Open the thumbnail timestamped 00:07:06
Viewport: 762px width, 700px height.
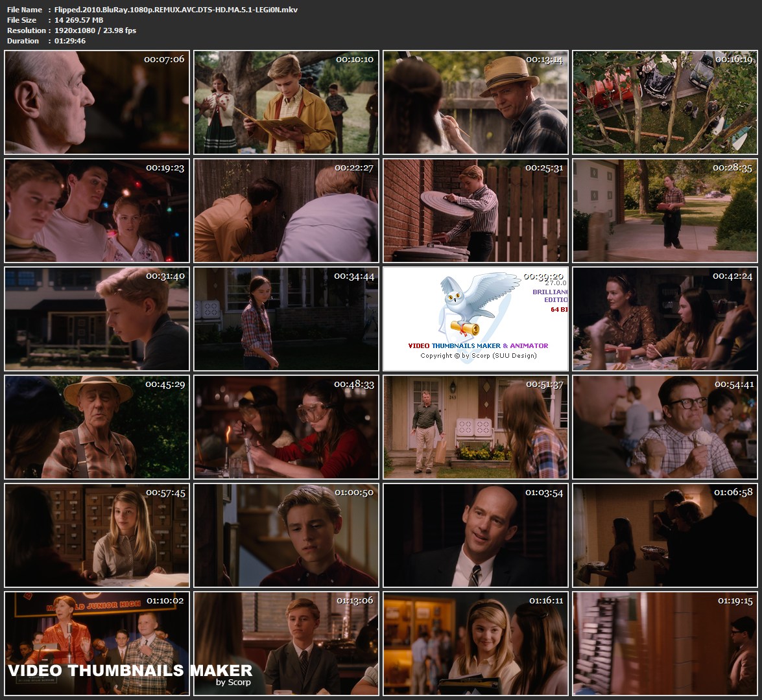pos(97,102)
